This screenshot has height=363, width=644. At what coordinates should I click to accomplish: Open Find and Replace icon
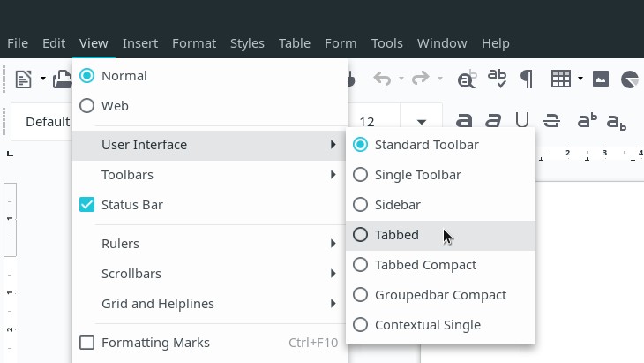click(467, 79)
